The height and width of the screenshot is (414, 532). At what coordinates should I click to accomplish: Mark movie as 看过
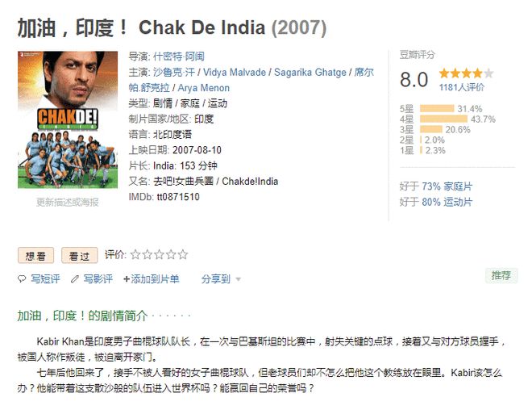point(79,255)
